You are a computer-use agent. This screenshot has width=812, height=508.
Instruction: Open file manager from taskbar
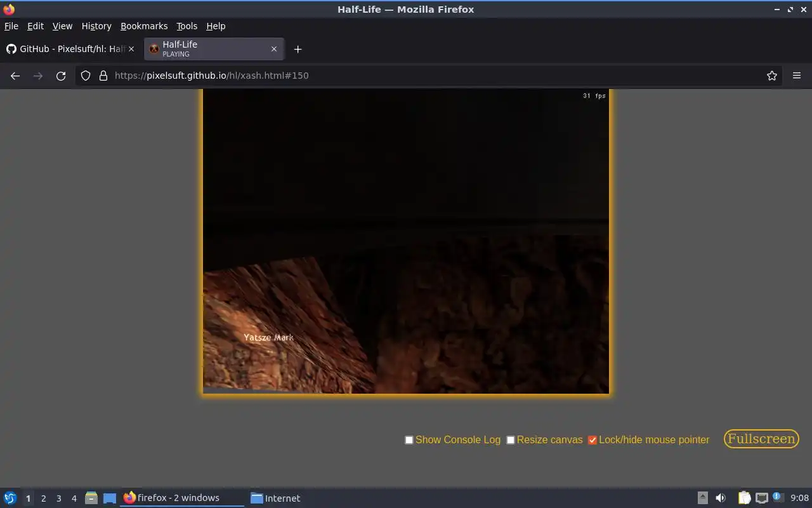click(x=91, y=498)
